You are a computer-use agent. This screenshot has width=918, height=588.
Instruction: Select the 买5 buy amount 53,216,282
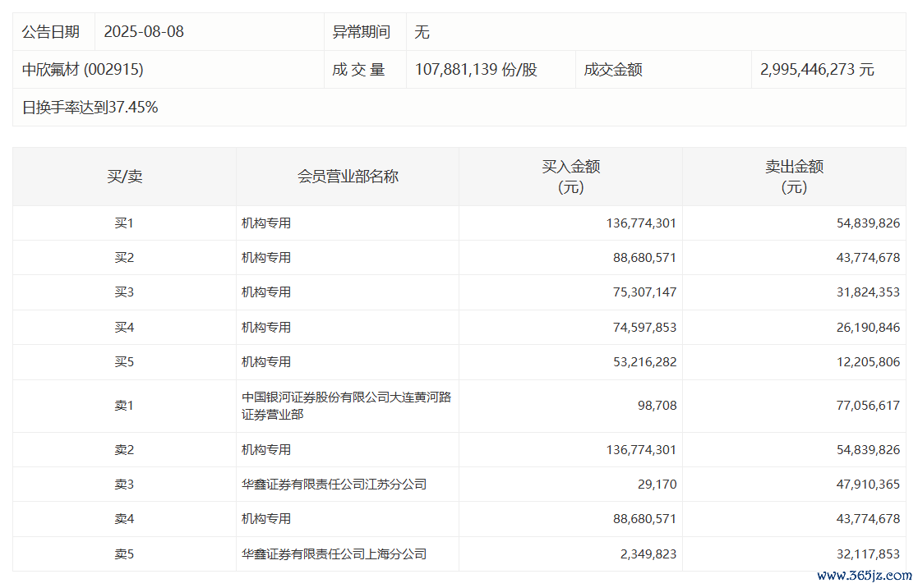click(x=639, y=362)
